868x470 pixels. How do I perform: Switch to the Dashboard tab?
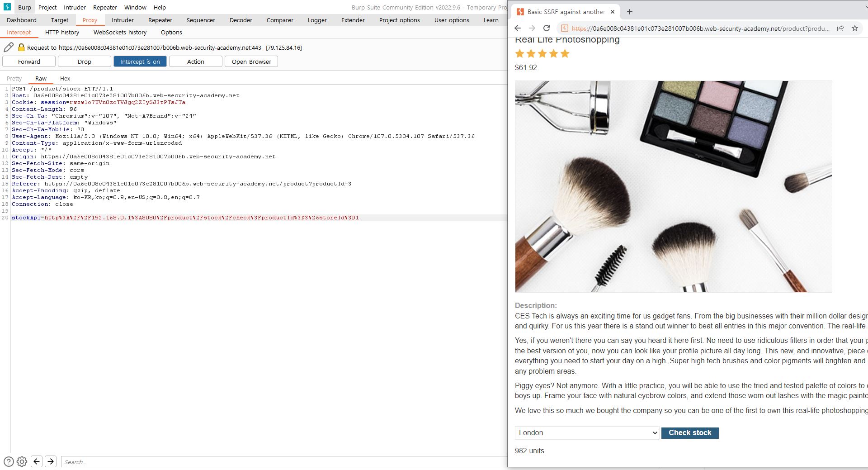coord(22,20)
